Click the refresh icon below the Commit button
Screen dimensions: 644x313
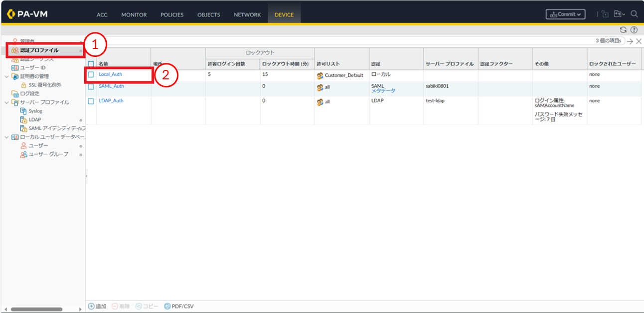623,30
